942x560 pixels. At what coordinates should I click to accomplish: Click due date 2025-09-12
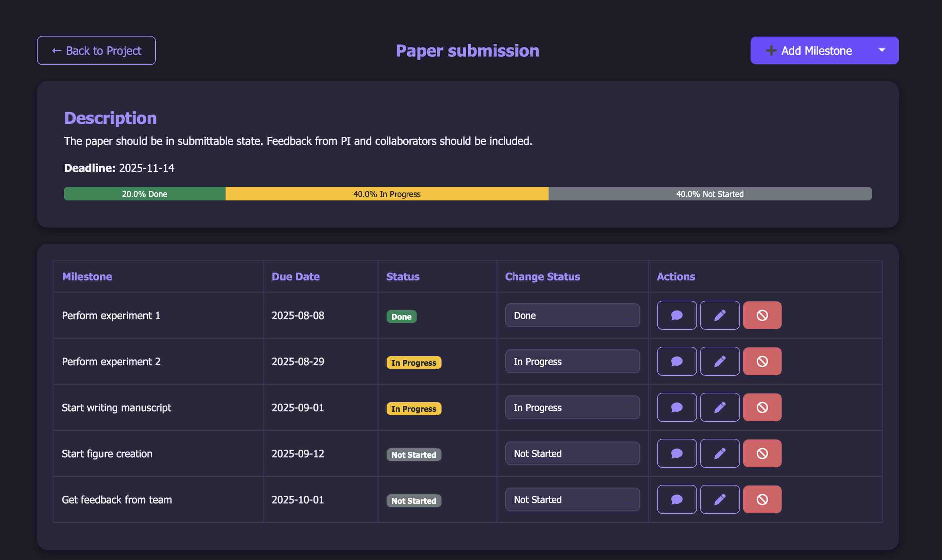pos(298,454)
